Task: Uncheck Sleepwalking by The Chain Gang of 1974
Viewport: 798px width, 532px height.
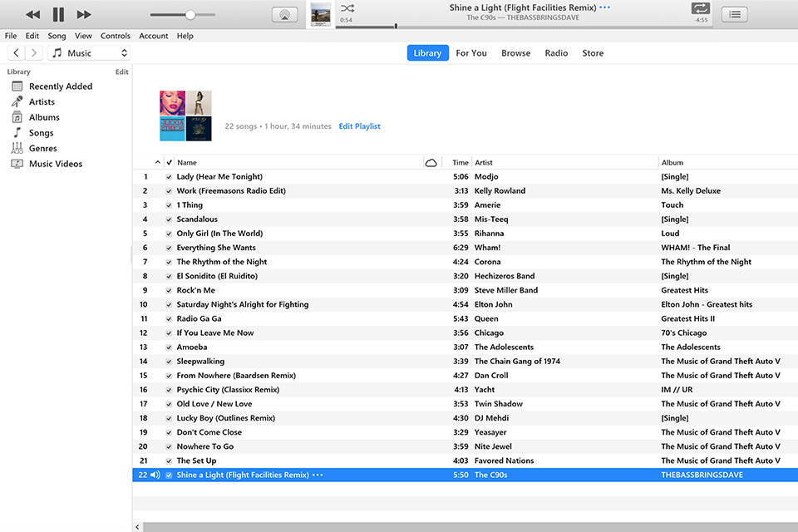Action: click(x=169, y=361)
